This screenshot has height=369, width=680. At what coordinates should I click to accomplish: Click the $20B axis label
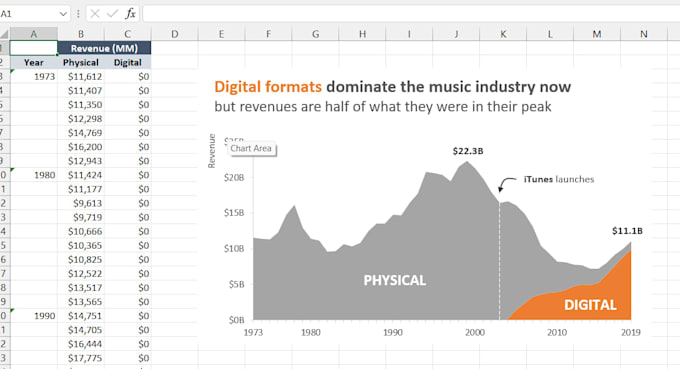point(234,177)
